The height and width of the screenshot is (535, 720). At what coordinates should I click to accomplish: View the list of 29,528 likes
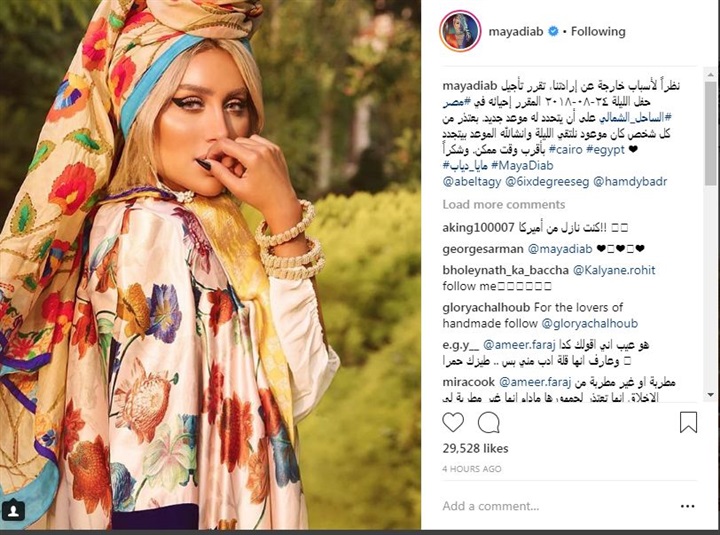point(475,448)
